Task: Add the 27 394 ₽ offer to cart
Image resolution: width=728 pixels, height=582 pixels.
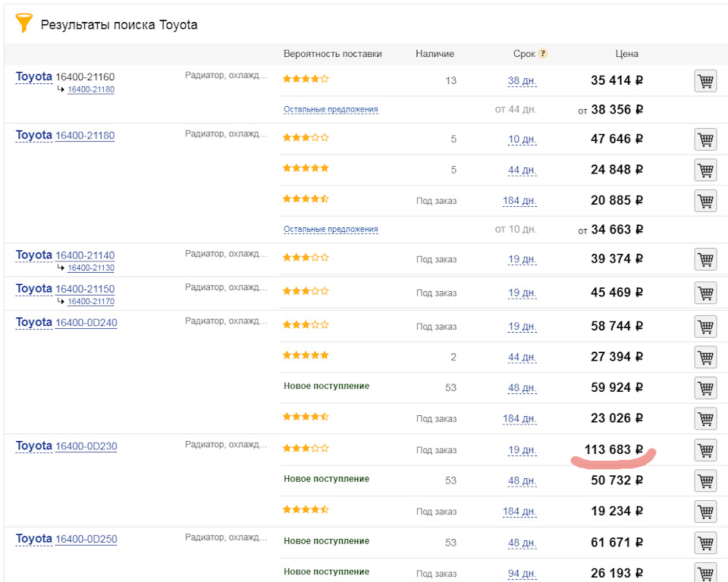Action: click(705, 357)
